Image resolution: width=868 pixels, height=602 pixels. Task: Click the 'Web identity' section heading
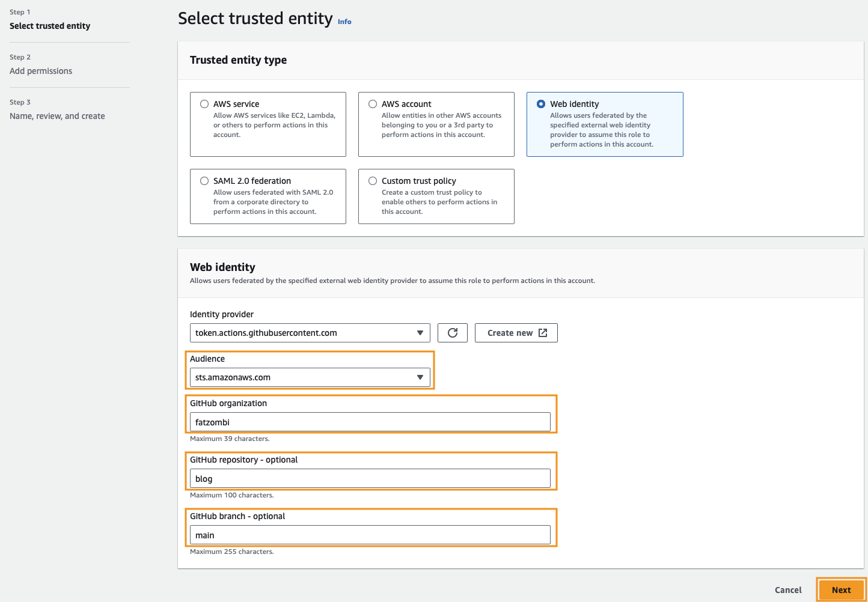222,267
